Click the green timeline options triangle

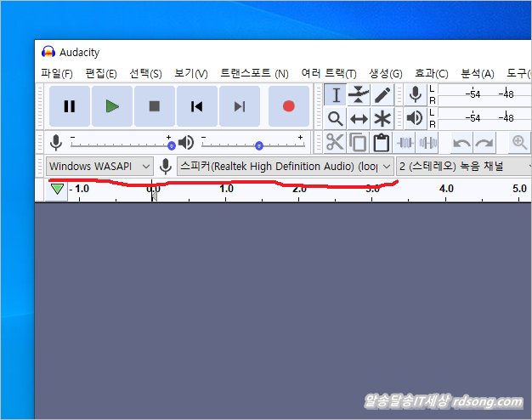57,189
